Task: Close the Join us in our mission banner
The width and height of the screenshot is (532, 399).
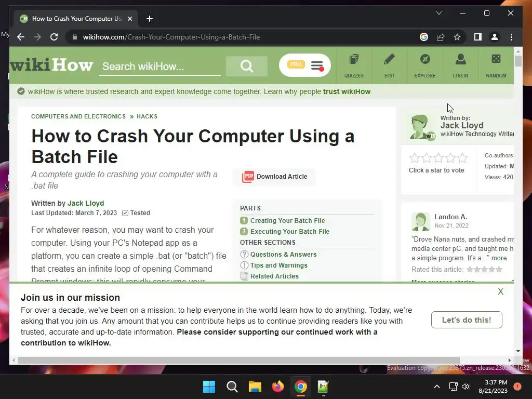Action: pos(500,291)
